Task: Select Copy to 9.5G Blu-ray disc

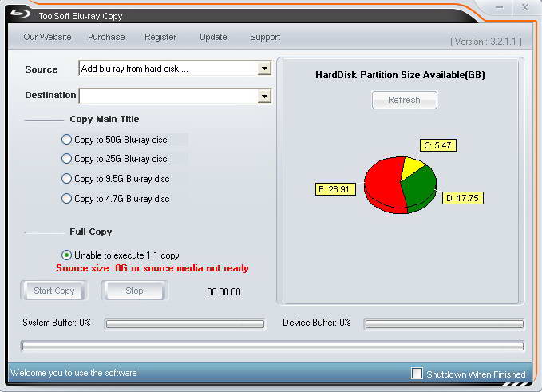Action: pos(116,179)
